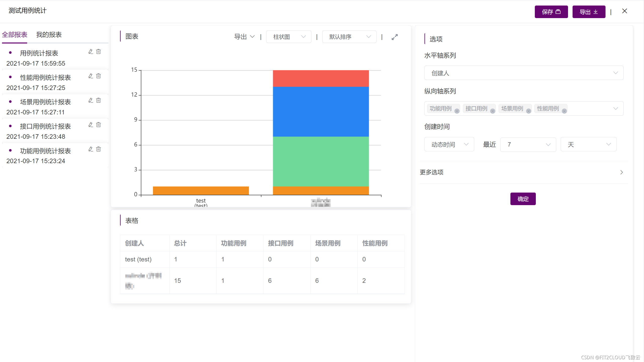
Task: Remove 场景用例 tag from vertical axis
Action: coord(529,111)
